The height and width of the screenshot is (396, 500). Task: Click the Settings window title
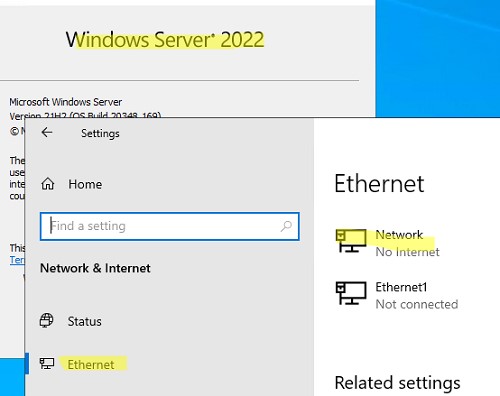(x=100, y=133)
